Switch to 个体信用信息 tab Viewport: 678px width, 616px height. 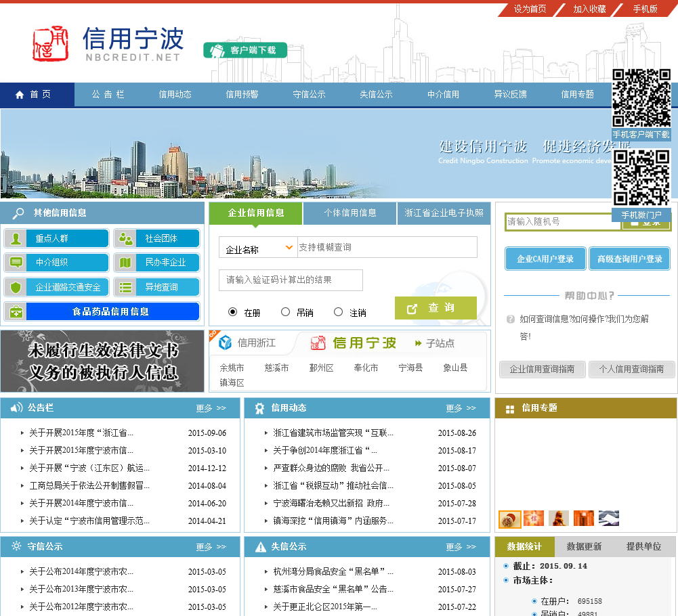point(349,213)
